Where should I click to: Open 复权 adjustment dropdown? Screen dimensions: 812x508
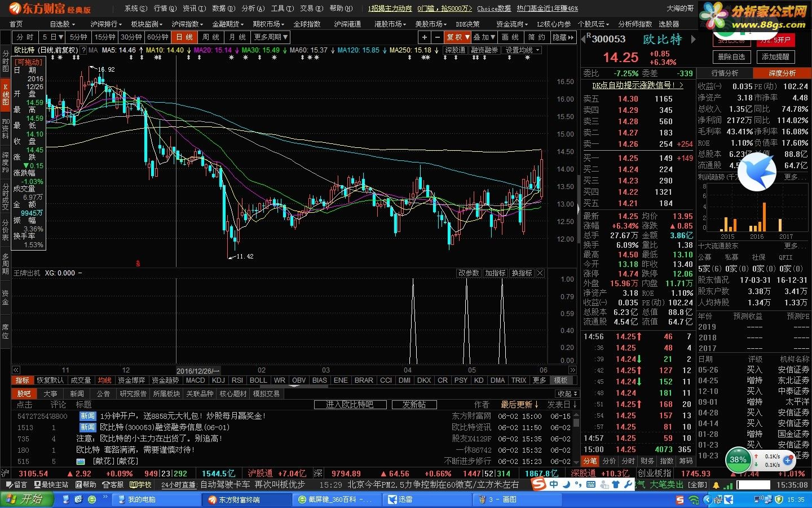coord(457,37)
